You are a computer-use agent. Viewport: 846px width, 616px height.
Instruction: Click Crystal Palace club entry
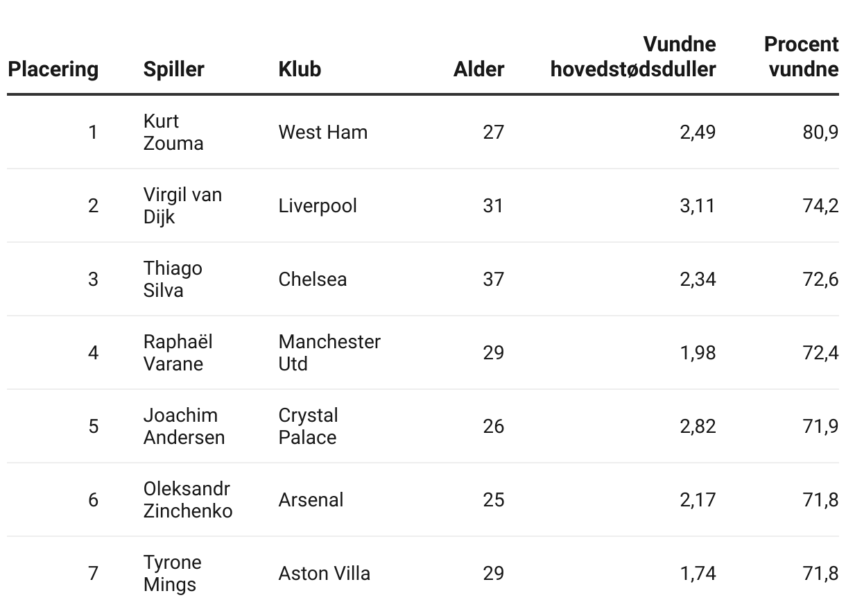coord(309,426)
